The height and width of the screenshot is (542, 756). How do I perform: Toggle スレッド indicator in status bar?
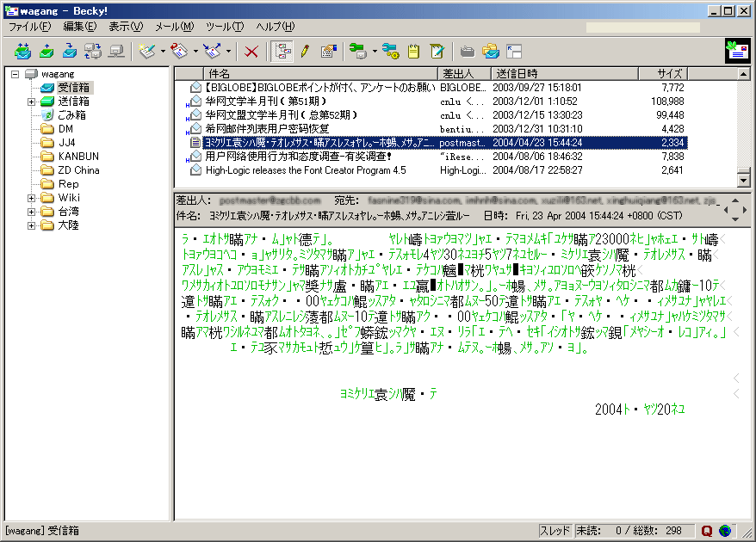(555, 531)
